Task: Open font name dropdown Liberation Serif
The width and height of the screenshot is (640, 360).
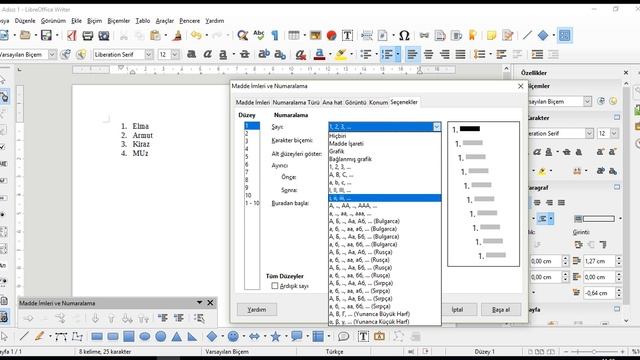Action: point(149,54)
